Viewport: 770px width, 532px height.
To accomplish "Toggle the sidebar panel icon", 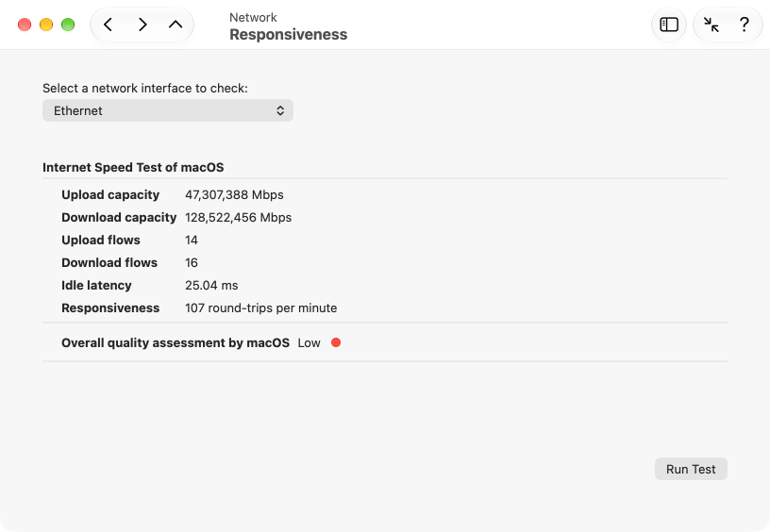I will pos(669,25).
